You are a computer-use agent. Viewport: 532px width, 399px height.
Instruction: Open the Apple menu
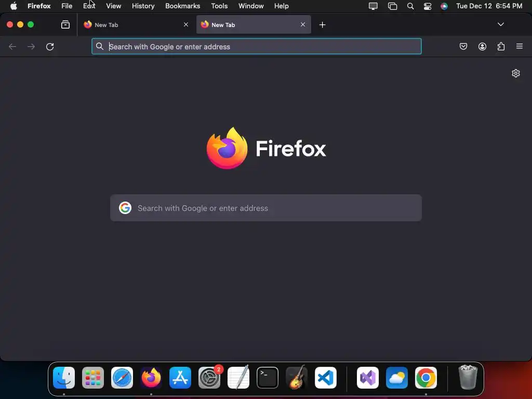click(14, 6)
